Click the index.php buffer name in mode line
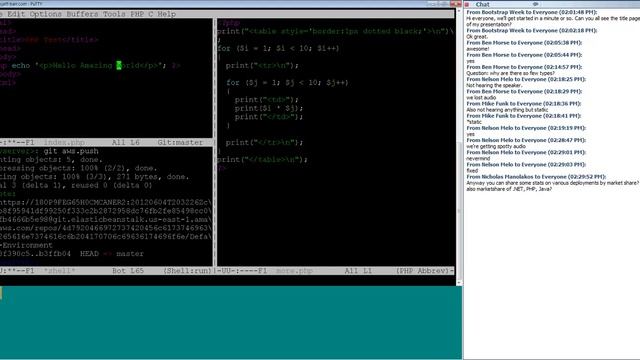This screenshot has width=640, height=360. [64, 142]
